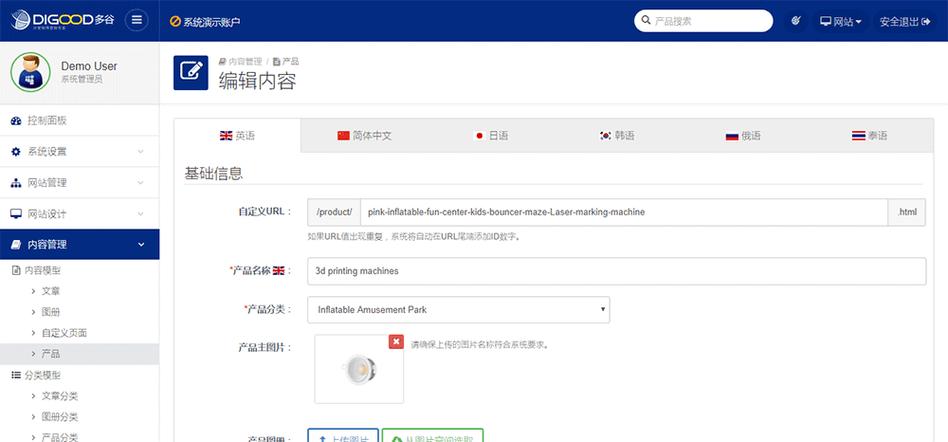
Task: Click the .html URL suffix
Action: (x=907, y=212)
